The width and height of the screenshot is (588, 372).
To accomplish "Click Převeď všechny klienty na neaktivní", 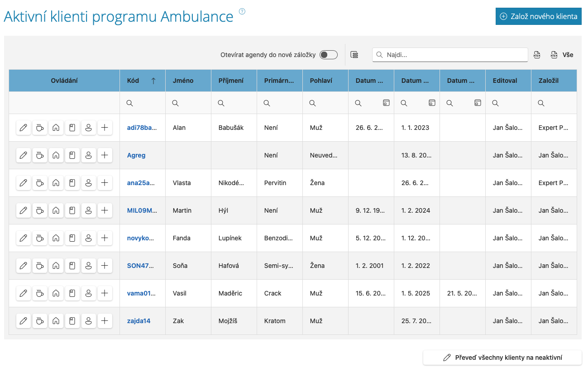I will coord(502,358).
